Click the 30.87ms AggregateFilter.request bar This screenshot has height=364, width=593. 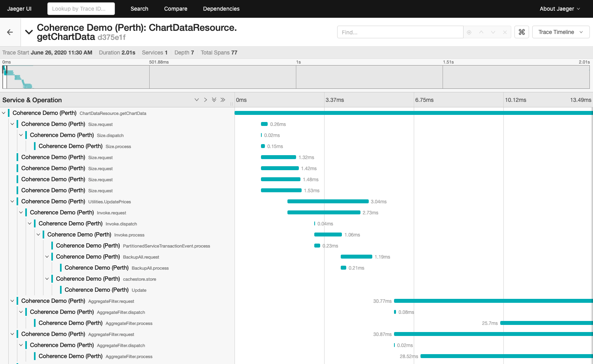(x=494, y=334)
